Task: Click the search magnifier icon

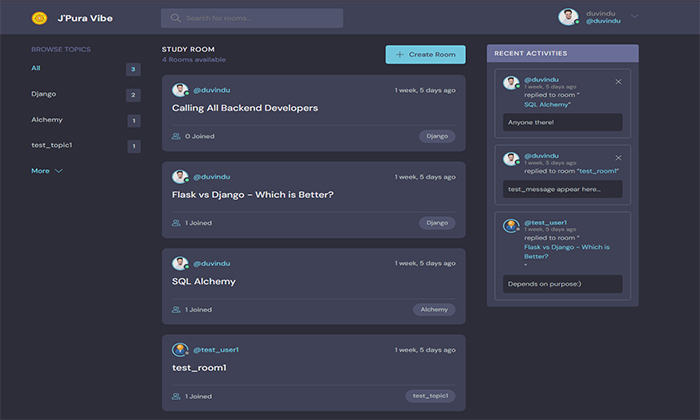Action: pos(175,18)
